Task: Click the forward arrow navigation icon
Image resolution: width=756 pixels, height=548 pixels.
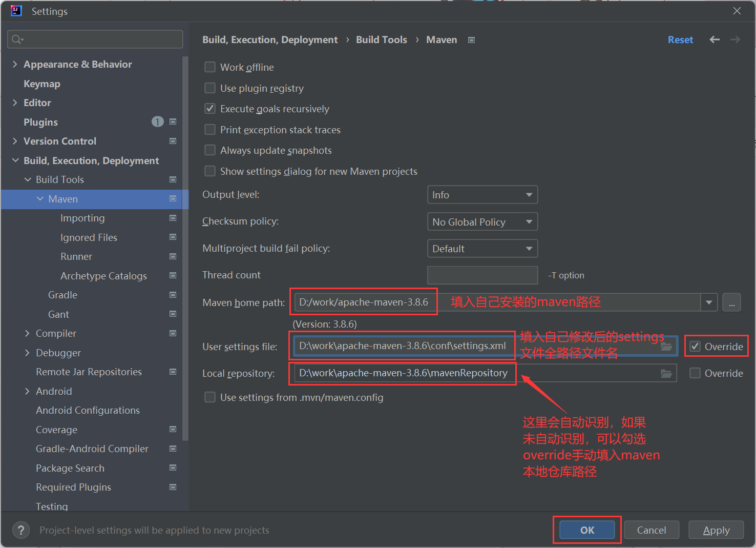Action: point(735,39)
